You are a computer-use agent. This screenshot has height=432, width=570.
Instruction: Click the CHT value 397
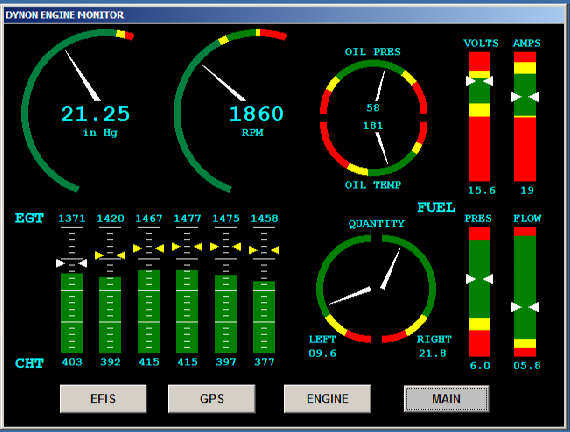(226, 362)
